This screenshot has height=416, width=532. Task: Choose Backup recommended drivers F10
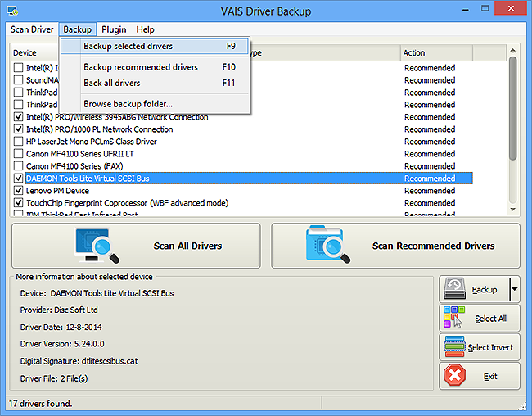click(155, 67)
